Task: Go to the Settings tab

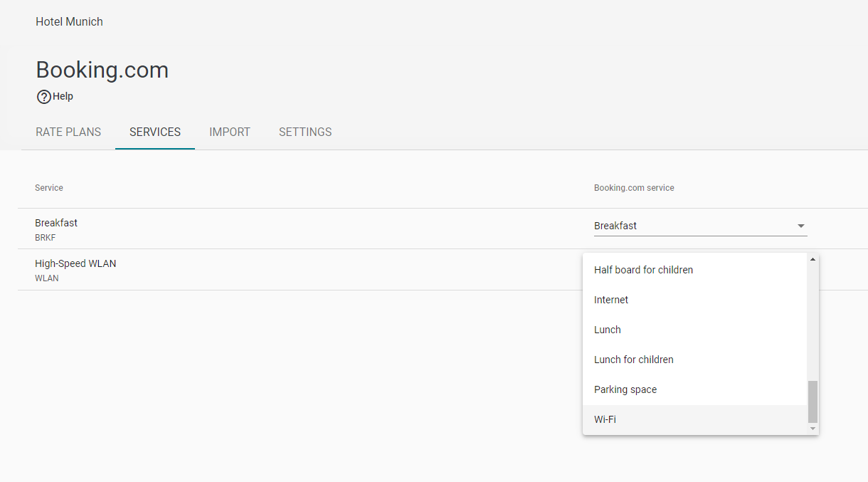Action: (305, 132)
